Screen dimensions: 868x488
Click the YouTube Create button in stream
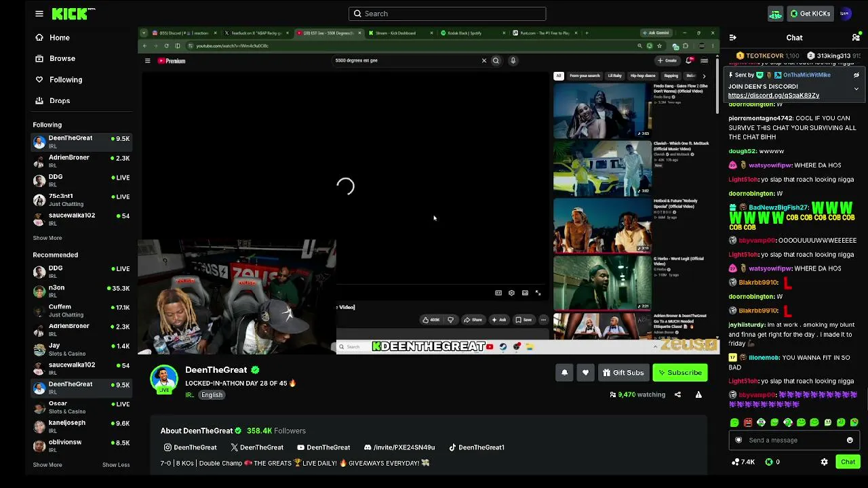667,61
